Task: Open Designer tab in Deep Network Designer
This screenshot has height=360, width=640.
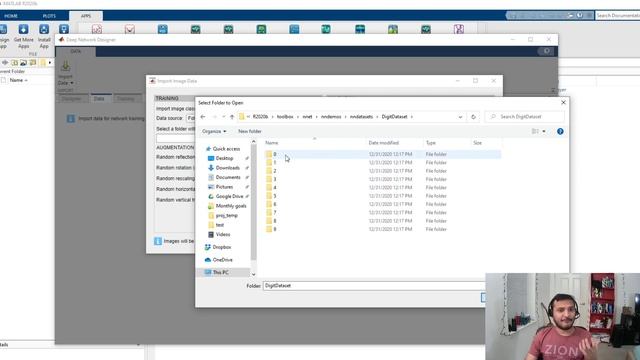Action: [71, 99]
